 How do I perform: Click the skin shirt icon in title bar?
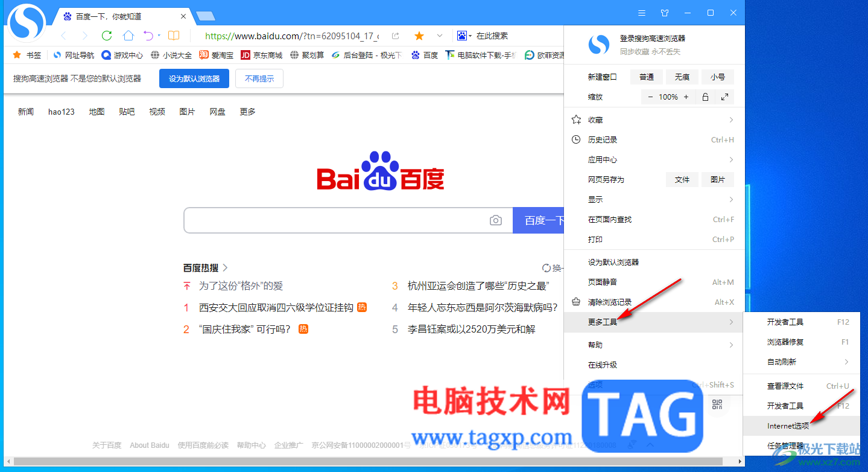tap(665, 13)
